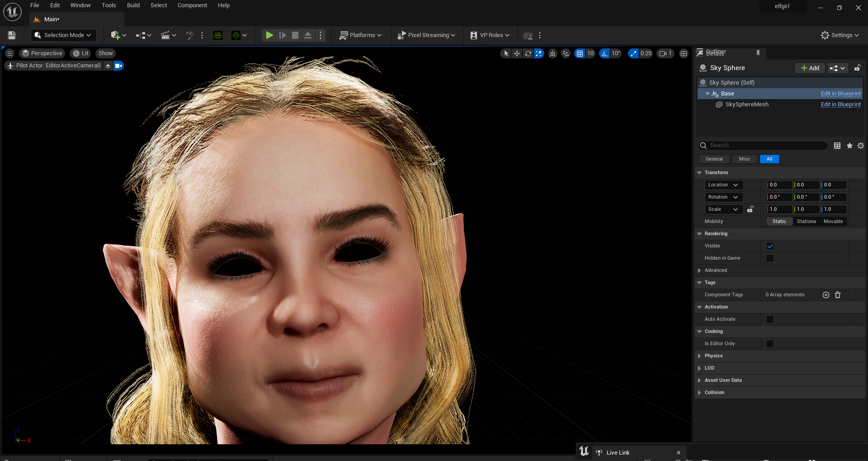Select the General filter button
Screen dimensions: 868x461
pos(714,159)
